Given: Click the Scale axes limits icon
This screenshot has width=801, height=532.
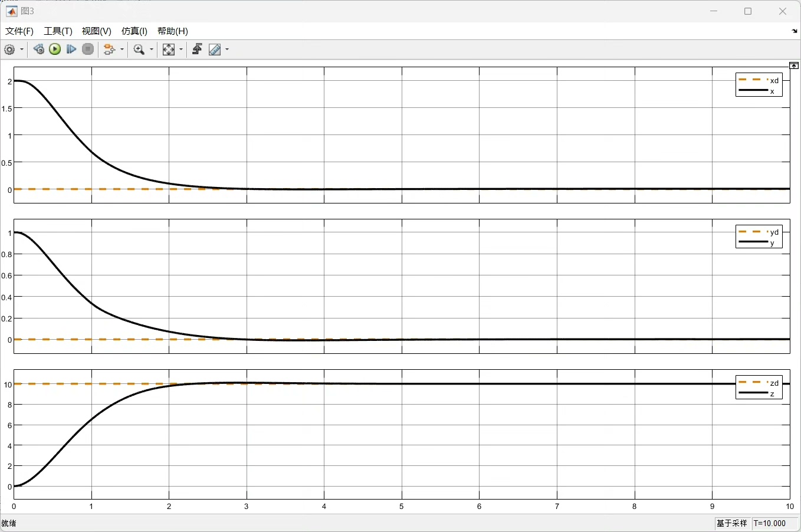Looking at the screenshot, I should point(169,50).
